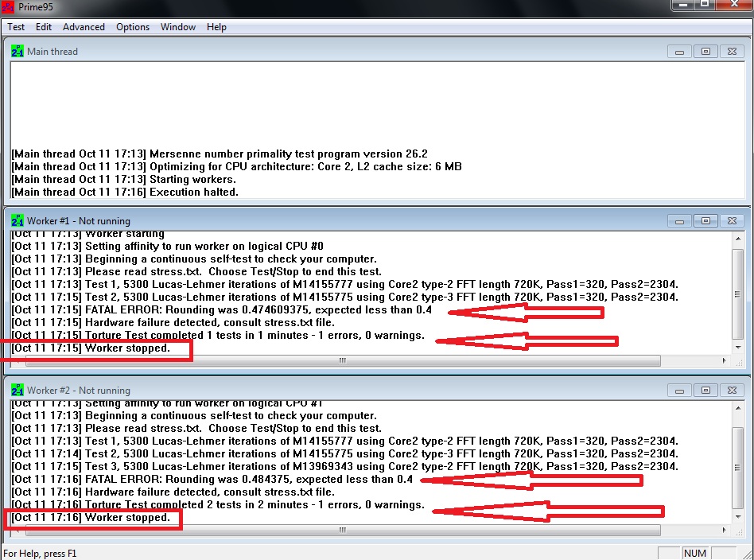
Task: Click Worker #2 'Worker stopped.' line
Action: [91, 517]
